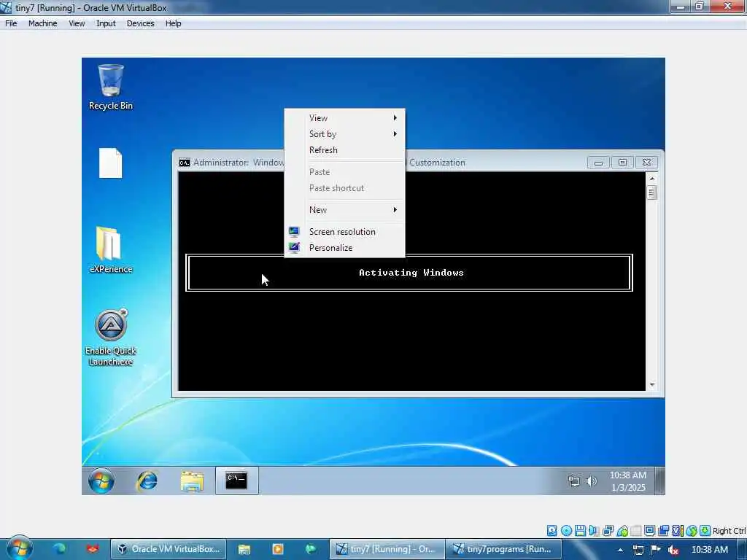Open the VirtualBox Help menu
The image size is (747, 560).
(x=174, y=23)
